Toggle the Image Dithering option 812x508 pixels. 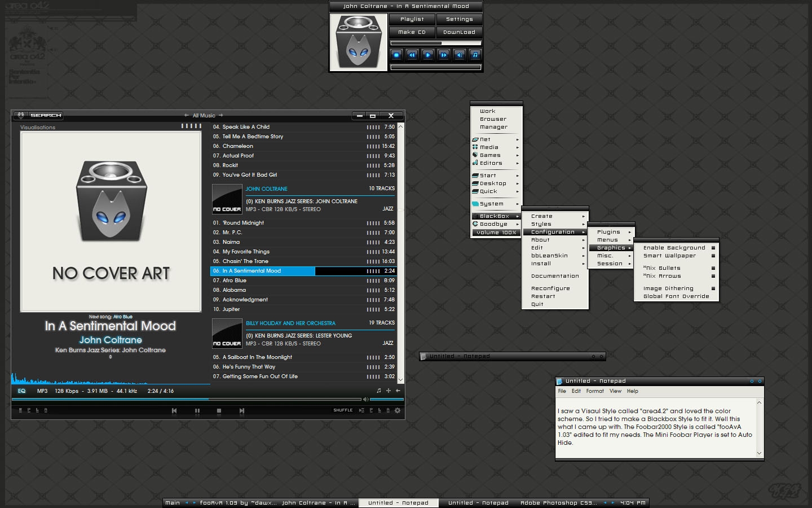coord(677,288)
